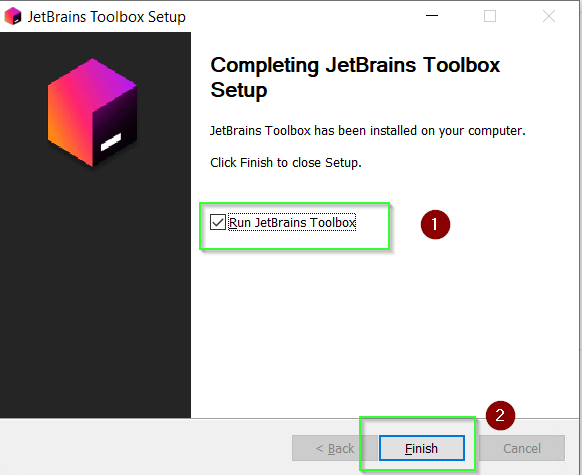Image resolution: width=582 pixels, height=475 pixels.
Task: Click the red number 2 annotation circle
Action: [500, 415]
